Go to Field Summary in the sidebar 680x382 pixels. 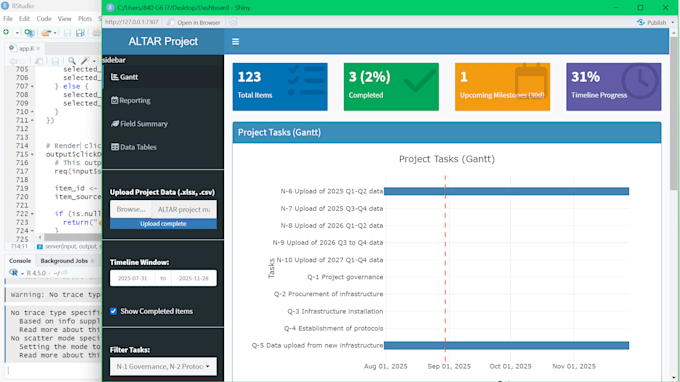(x=163, y=124)
